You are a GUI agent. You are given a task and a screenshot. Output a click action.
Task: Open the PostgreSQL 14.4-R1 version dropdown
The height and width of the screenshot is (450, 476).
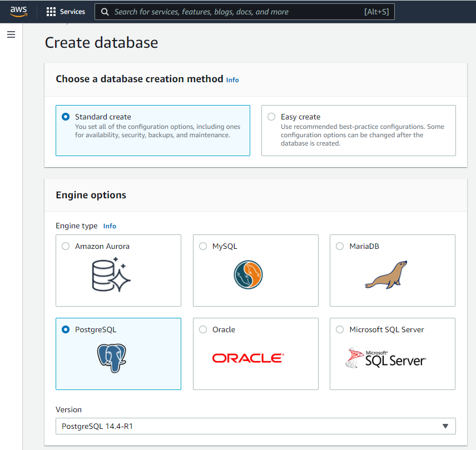[256, 426]
